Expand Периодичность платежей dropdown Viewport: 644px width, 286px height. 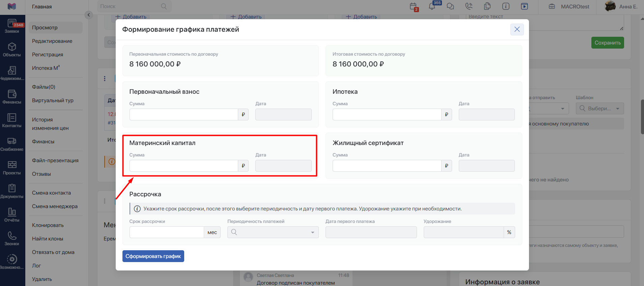273,232
